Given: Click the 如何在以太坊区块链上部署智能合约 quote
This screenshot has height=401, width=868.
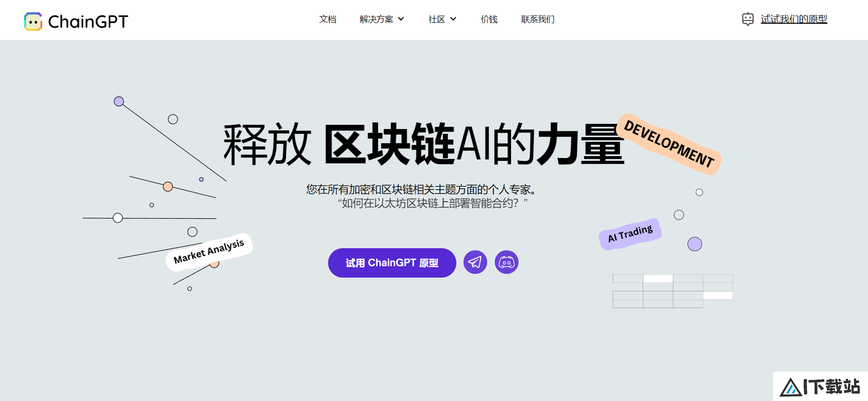Looking at the screenshot, I should pos(433,203).
